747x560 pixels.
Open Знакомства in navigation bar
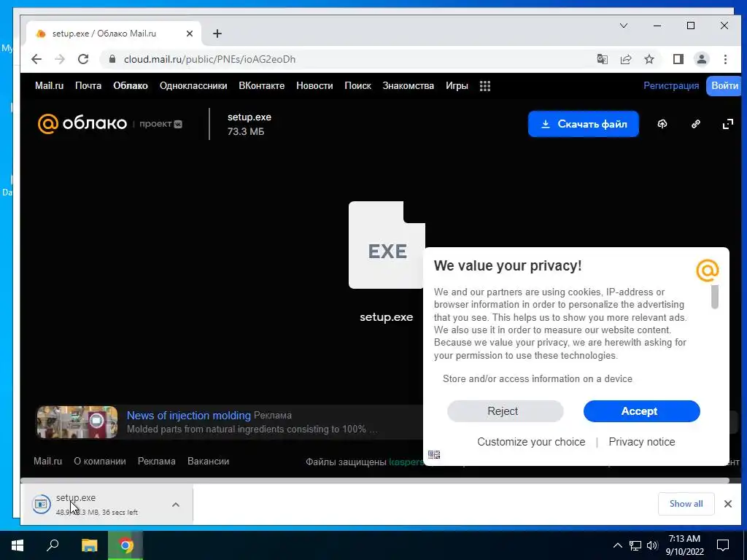[x=409, y=86]
